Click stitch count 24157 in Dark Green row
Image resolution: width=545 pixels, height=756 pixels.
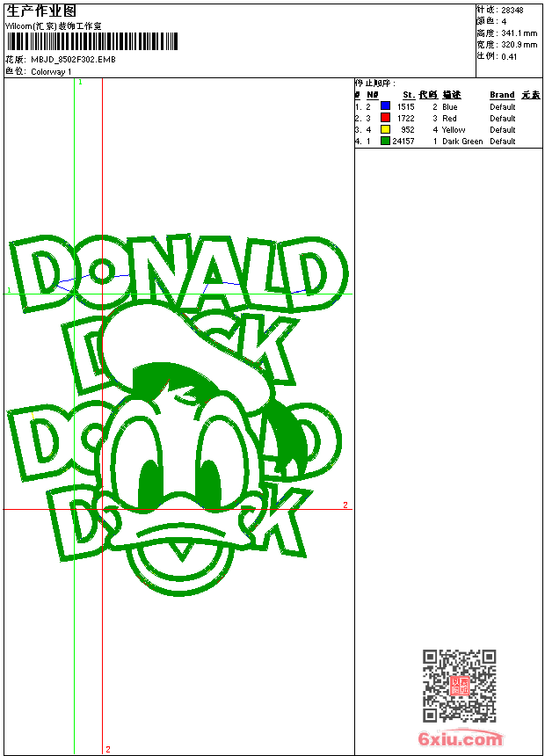pyautogui.click(x=403, y=142)
